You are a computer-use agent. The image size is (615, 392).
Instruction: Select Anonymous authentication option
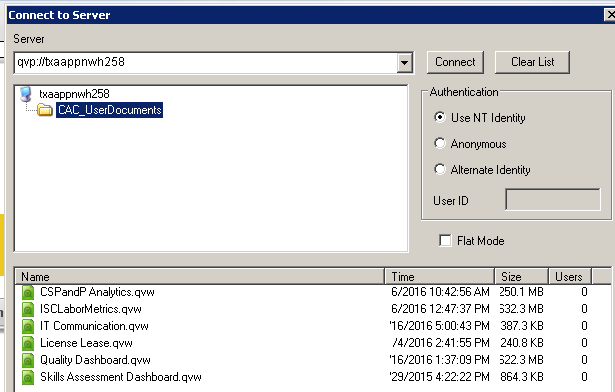[440, 143]
